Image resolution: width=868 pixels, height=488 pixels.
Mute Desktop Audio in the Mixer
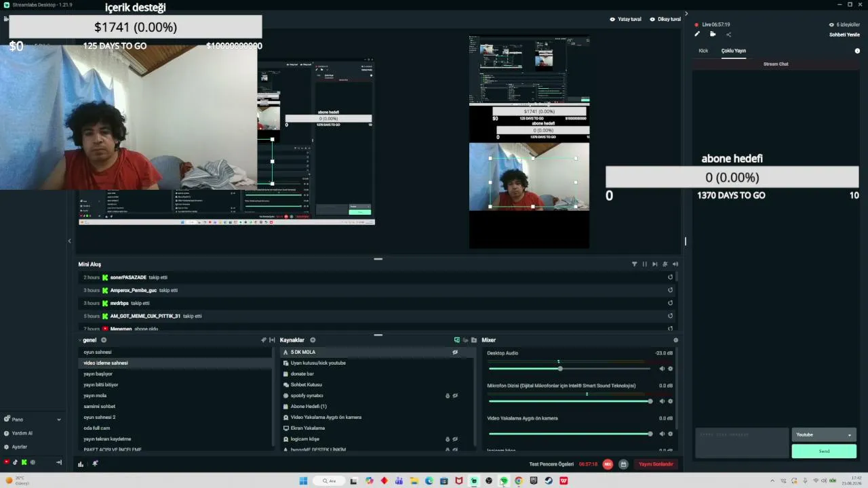[662, 369]
